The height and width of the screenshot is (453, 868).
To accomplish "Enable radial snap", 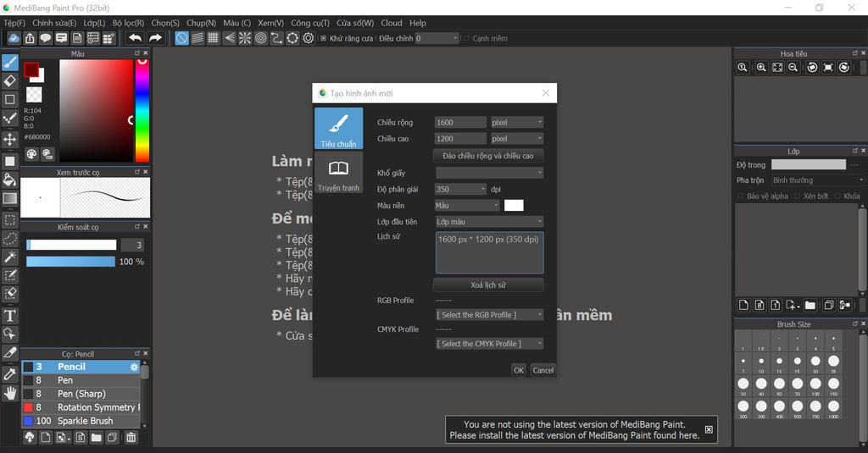I will tap(245, 38).
